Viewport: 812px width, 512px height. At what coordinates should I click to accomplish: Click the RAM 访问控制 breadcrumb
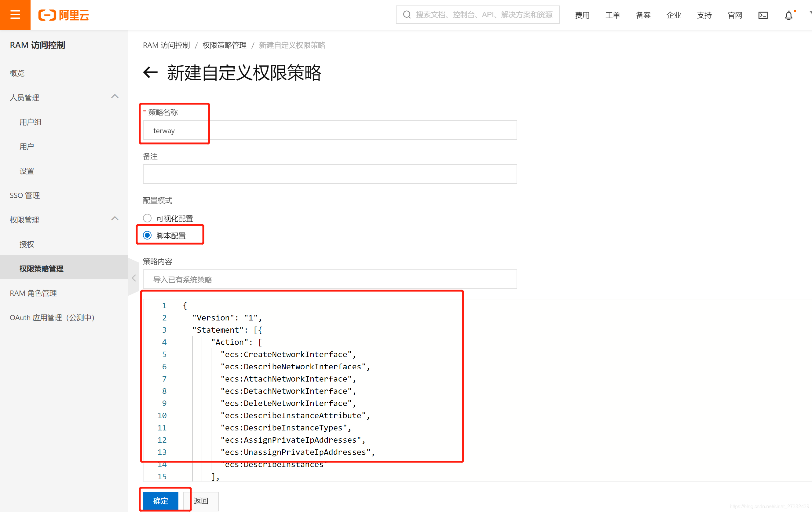[166, 45]
